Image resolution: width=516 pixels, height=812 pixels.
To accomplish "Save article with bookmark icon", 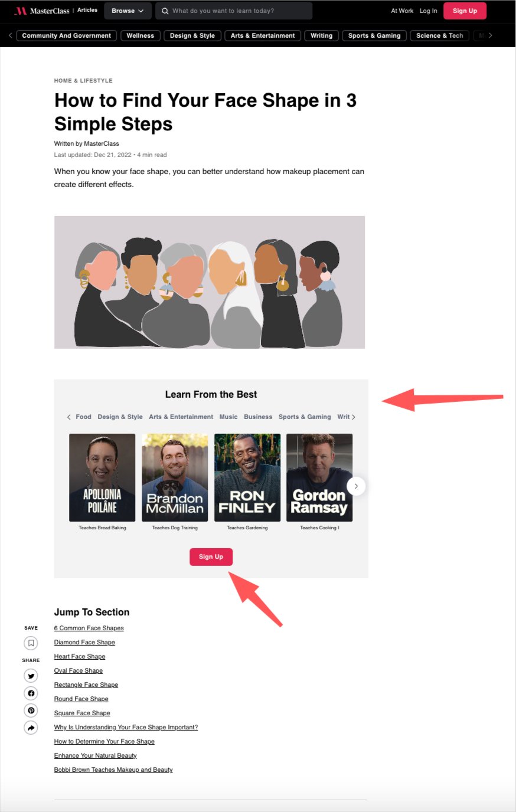I will 31,643.
